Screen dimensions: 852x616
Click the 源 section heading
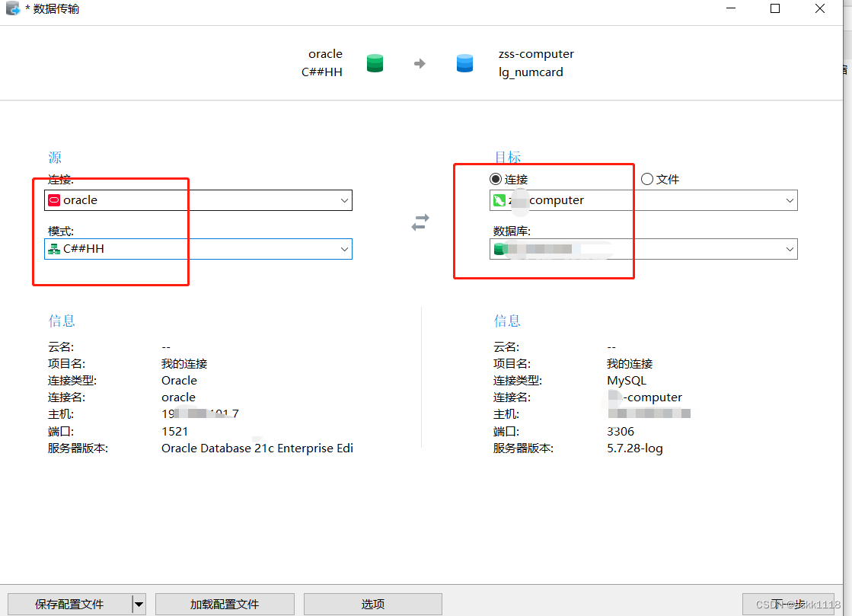tap(55, 158)
